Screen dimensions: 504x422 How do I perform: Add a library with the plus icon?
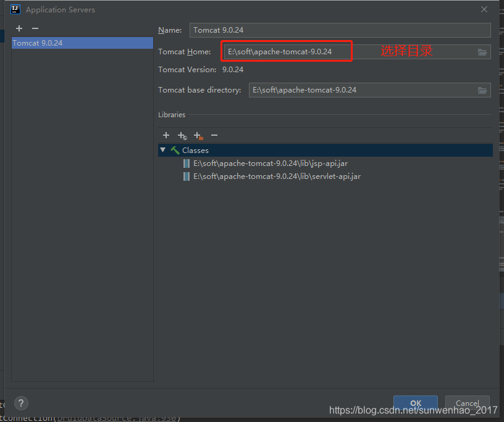pos(166,135)
